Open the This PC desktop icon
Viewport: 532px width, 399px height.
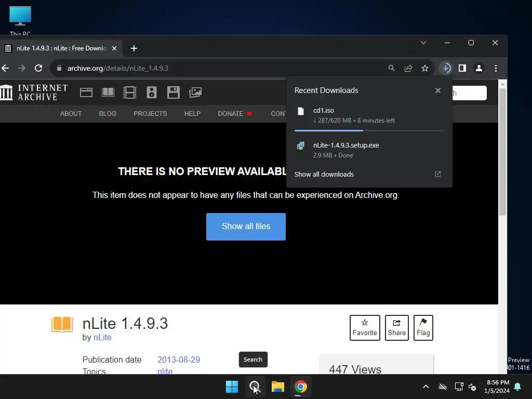pos(20,20)
